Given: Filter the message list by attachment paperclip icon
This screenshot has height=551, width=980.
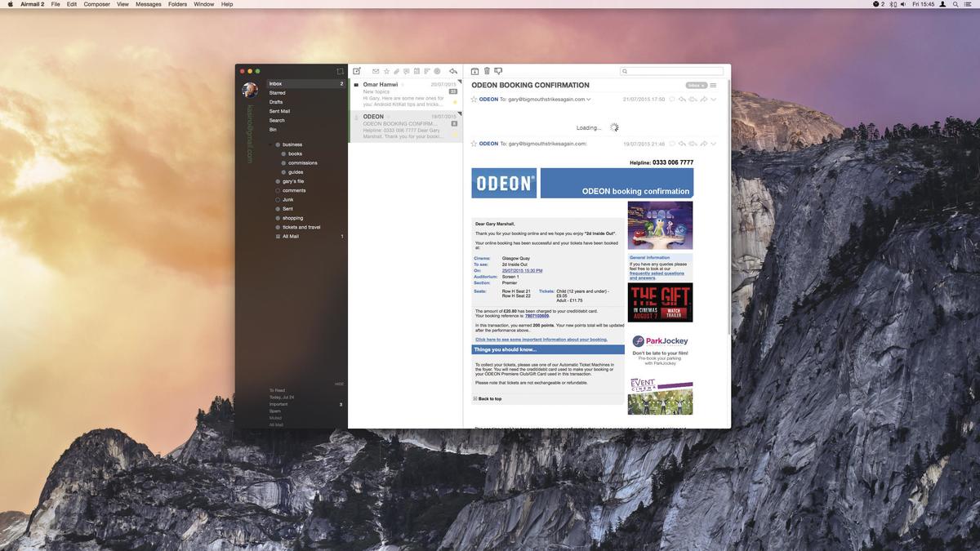Looking at the screenshot, I should click(x=396, y=72).
